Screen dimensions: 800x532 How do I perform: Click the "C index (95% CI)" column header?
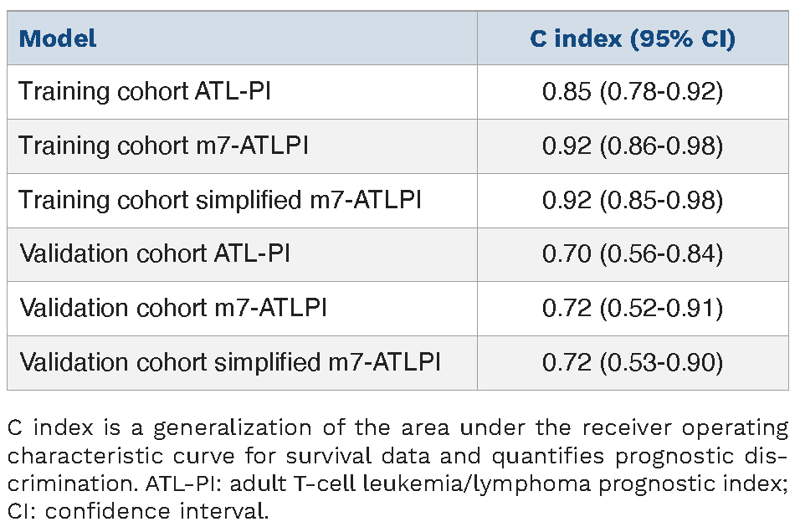pos(632,38)
